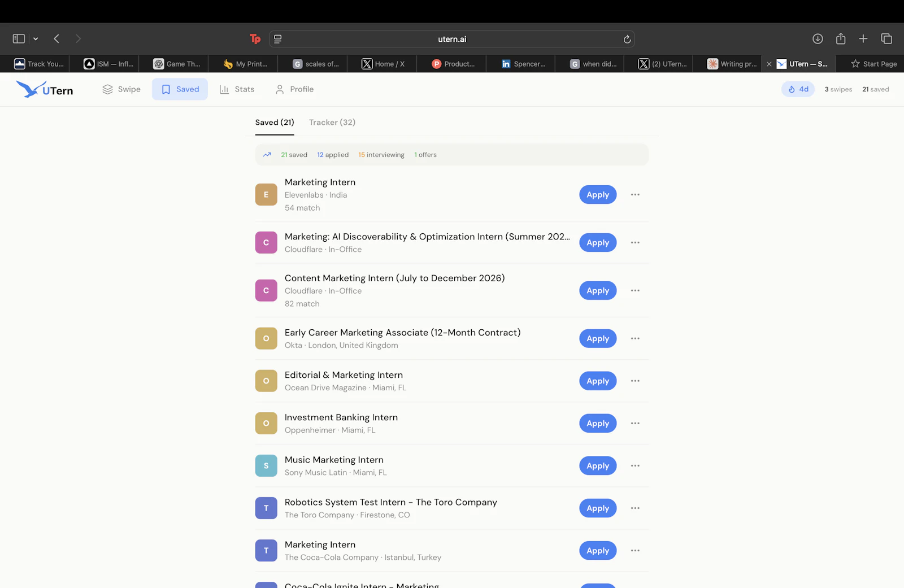Switch to the Tracker (32) tab
The height and width of the screenshot is (588, 904).
(x=332, y=123)
